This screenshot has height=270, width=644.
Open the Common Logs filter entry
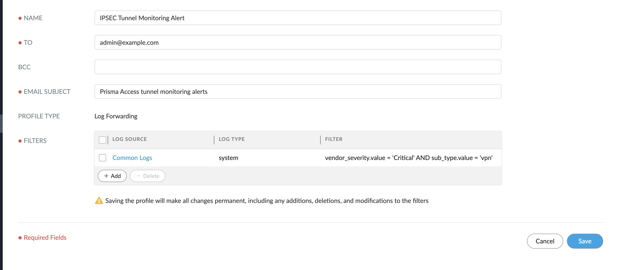tap(132, 158)
